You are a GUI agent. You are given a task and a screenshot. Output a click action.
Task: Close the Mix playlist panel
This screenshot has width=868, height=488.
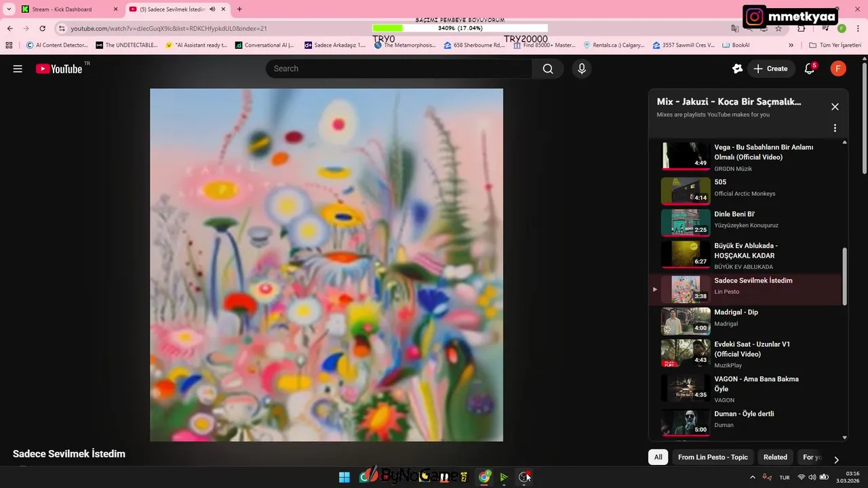pos(835,106)
